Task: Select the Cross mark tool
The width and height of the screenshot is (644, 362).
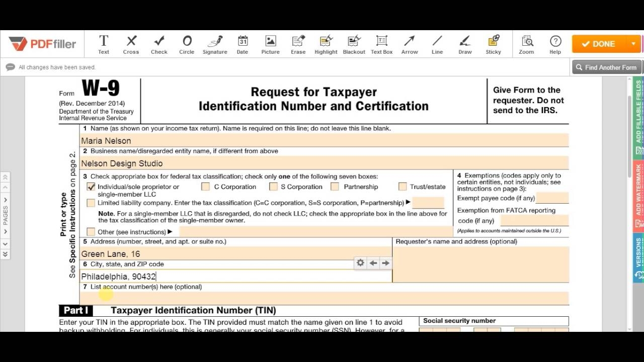Action: click(x=131, y=45)
